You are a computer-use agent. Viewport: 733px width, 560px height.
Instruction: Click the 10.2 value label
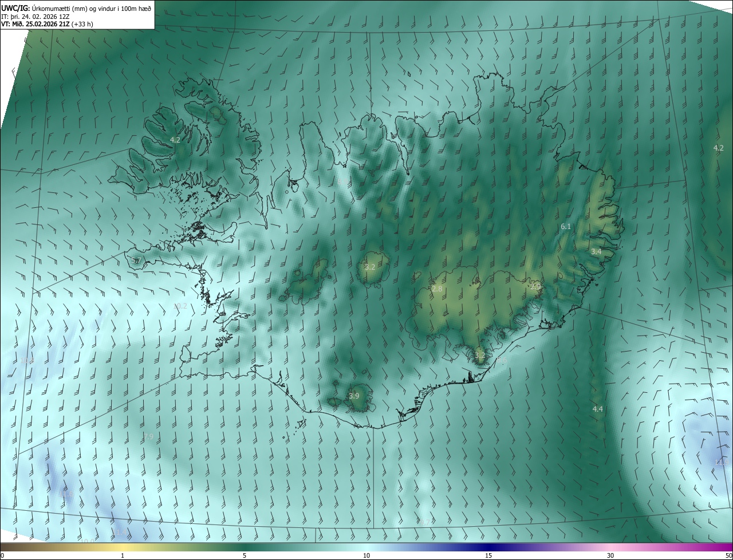(180, 306)
